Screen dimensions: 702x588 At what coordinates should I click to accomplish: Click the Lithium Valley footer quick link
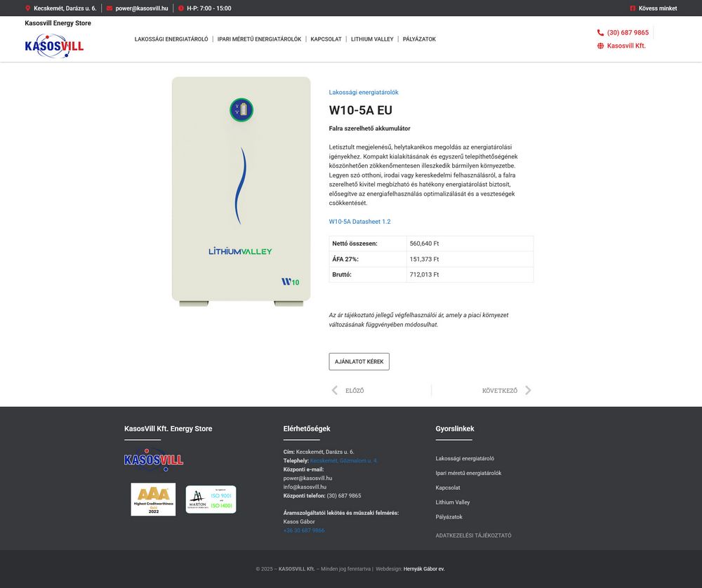coord(453,502)
